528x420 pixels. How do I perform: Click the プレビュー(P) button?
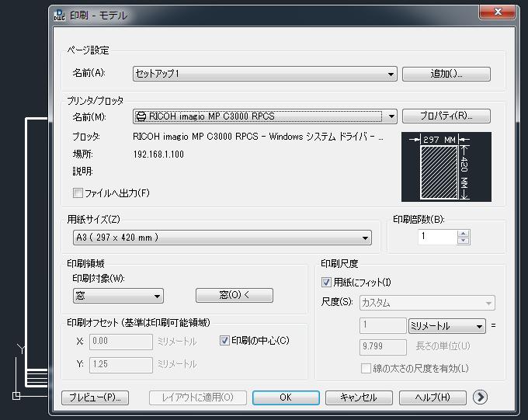pyautogui.click(x=95, y=397)
